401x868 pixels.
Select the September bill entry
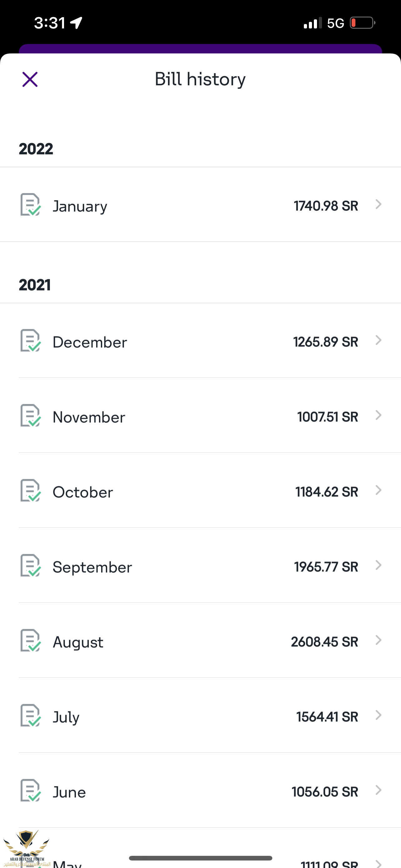pos(92,567)
